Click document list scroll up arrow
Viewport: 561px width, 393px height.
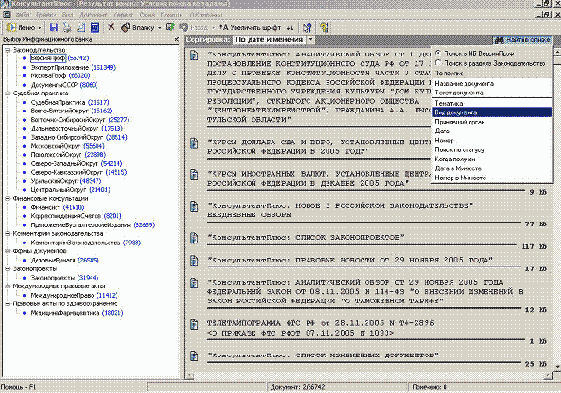[x=557, y=52]
